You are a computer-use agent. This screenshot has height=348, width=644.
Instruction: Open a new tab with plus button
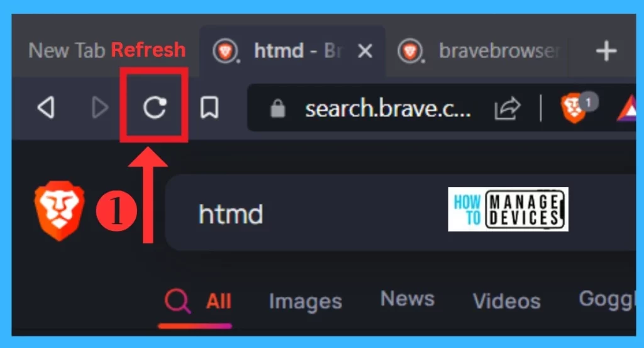tap(606, 52)
